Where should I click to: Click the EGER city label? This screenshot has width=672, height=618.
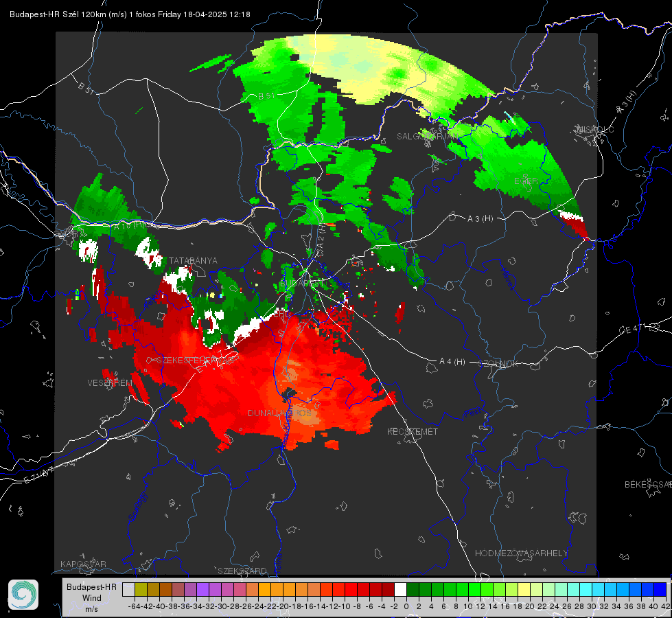526,181
